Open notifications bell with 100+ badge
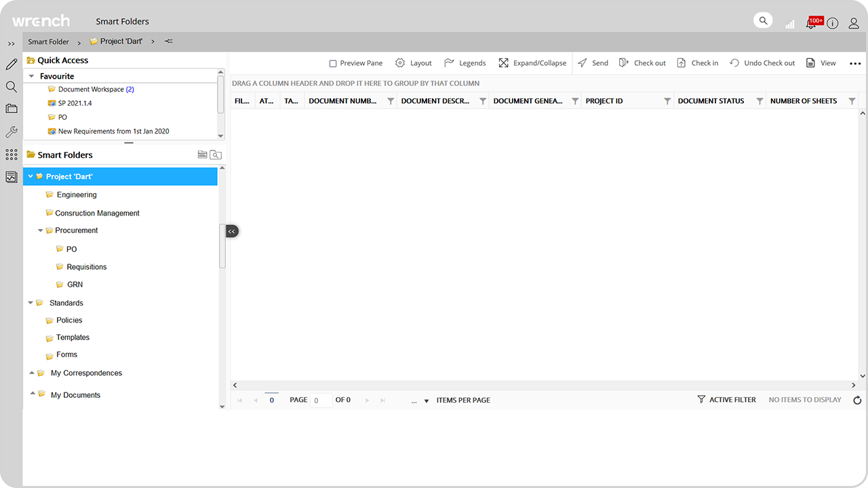 813,23
